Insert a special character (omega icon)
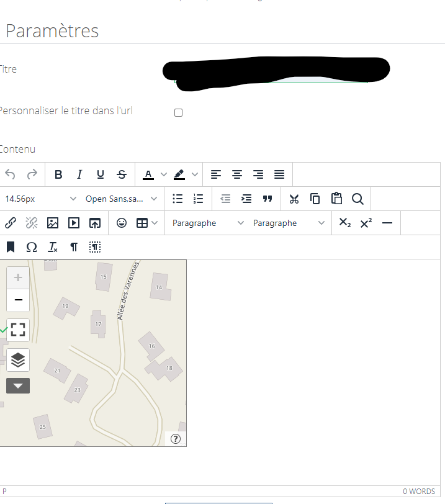445x504 pixels. pos(32,247)
